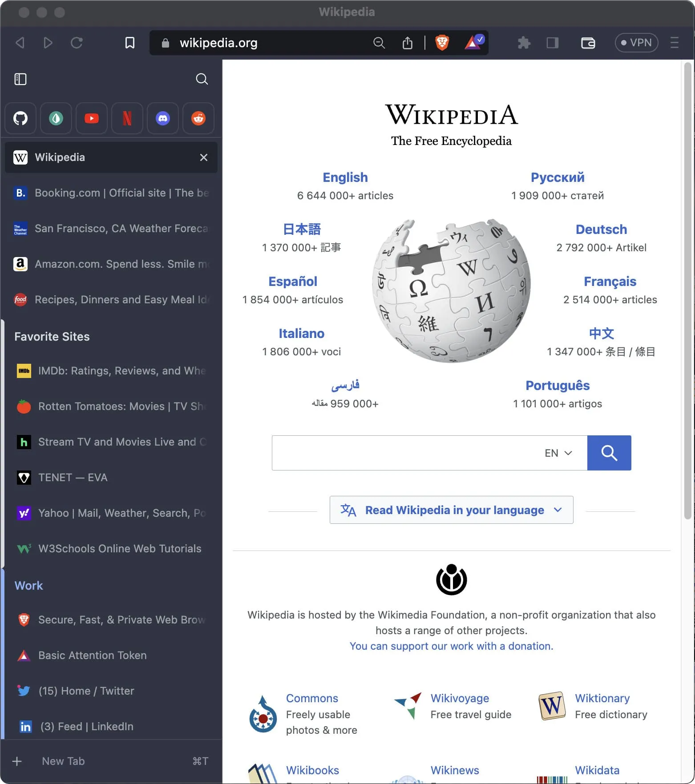Viewport: 695px width, 784px height.
Task: Bookmark this page with the bookmark icon
Action: click(130, 43)
